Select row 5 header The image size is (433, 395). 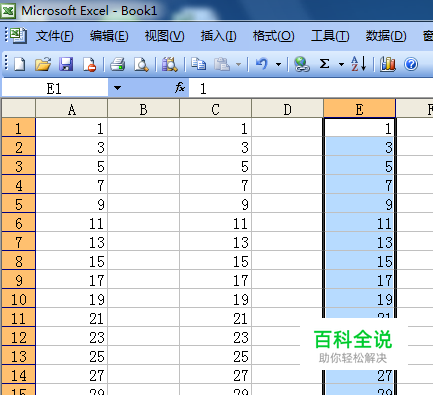click(x=18, y=204)
